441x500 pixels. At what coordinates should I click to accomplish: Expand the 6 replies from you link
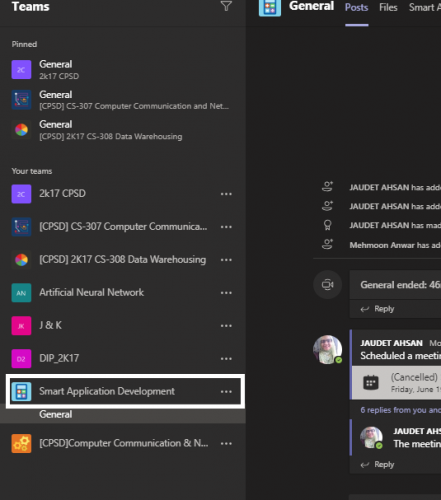click(400, 410)
